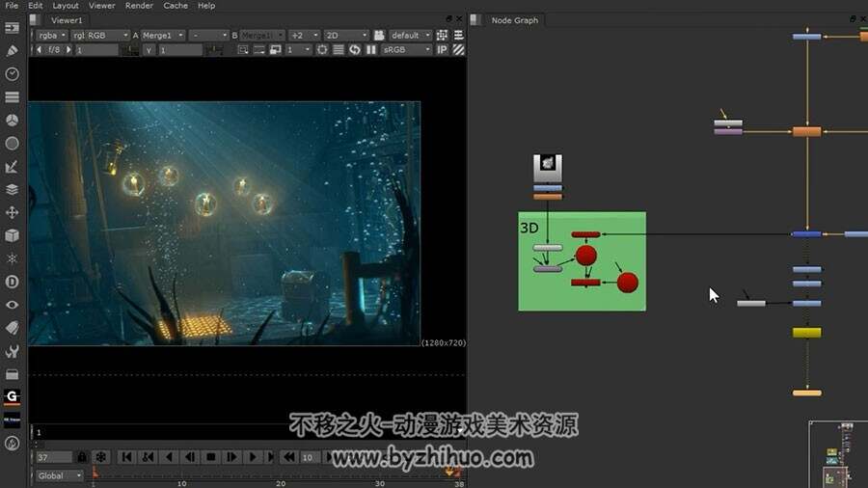The width and height of the screenshot is (868, 488).
Task: Open the 2D view mode dropdown
Action: (346, 35)
